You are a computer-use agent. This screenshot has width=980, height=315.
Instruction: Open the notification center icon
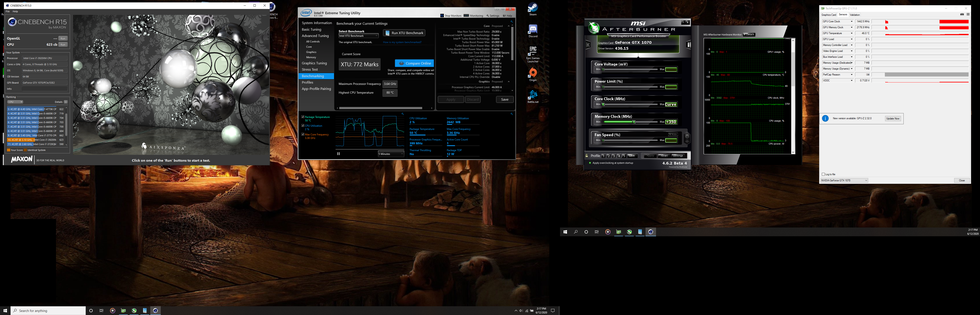[x=553, y=311]
